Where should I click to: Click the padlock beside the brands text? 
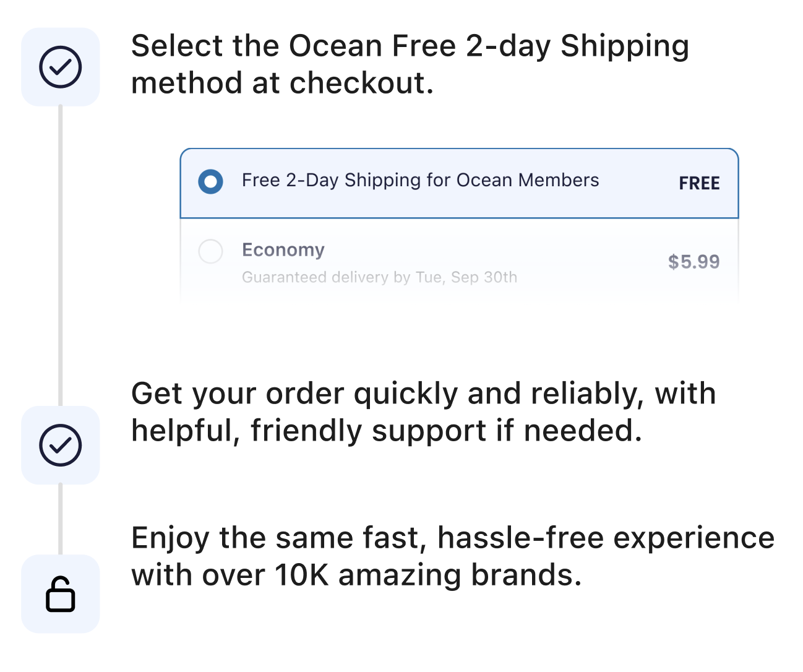(60, 594)
